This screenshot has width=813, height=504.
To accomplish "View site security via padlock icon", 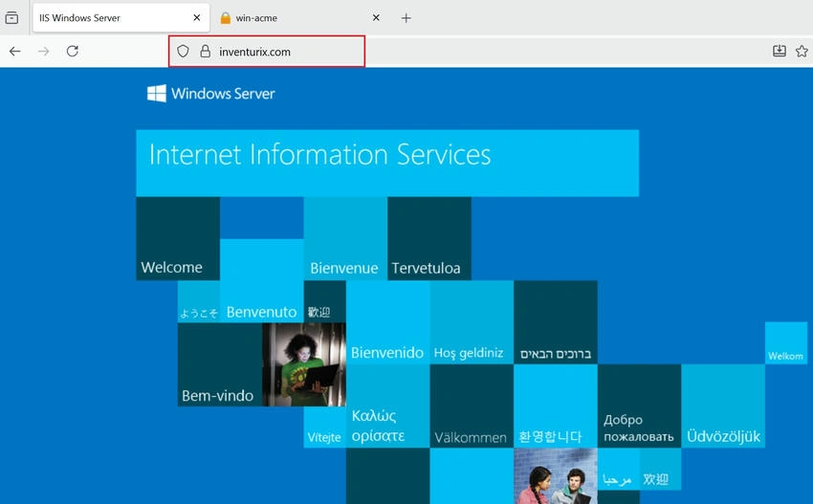I will (206, 52).
